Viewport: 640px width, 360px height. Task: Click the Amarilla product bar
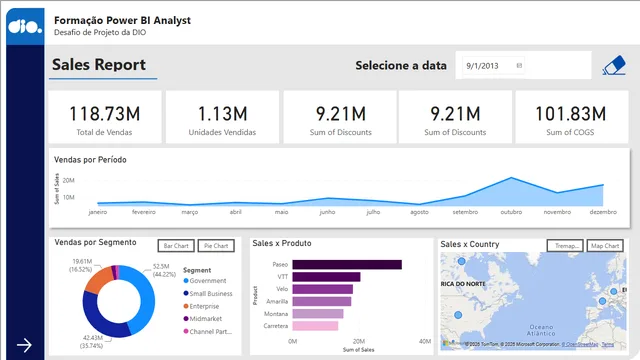(322, 301)
